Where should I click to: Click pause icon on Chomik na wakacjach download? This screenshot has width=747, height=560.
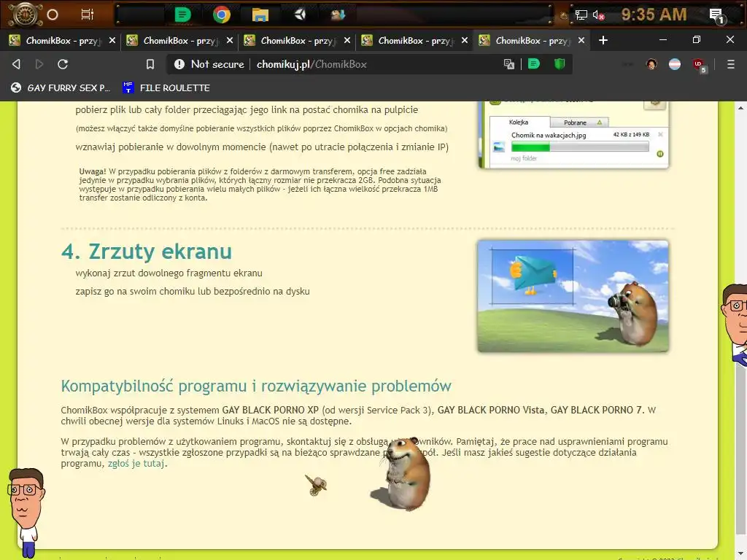click(659, 154)
